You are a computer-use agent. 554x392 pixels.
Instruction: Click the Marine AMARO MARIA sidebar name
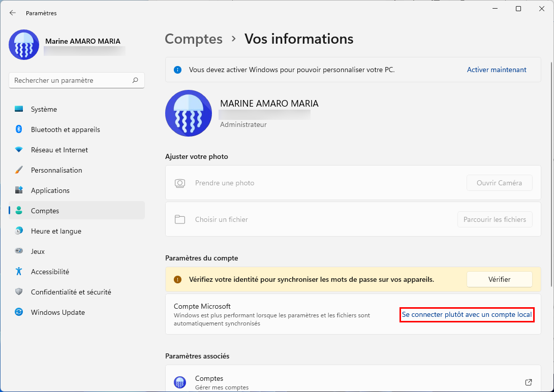click(83, 41)
